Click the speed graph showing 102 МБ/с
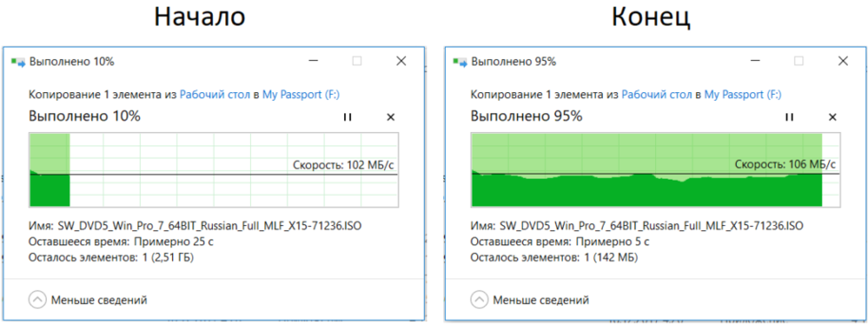Screen dimensions: 868x325 213,170
